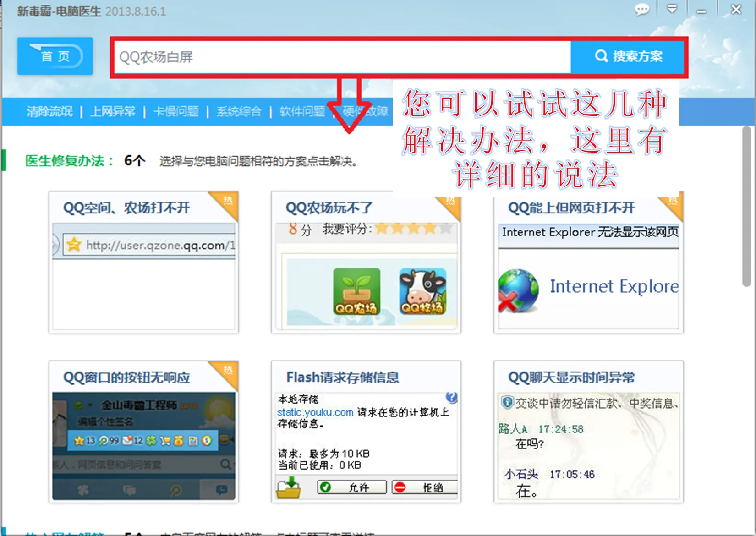
Task: Click the Flash storage folder download icon
Action: (289, 487)
